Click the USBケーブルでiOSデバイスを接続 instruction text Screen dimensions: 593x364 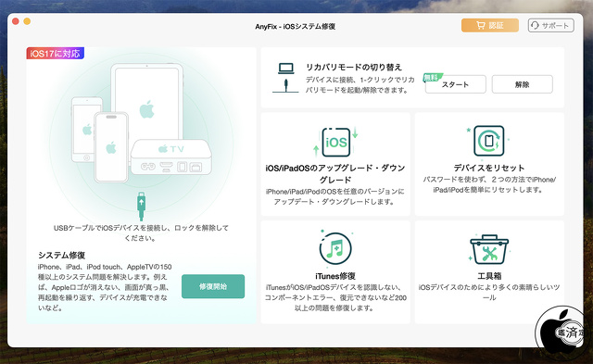pos(141,232)
